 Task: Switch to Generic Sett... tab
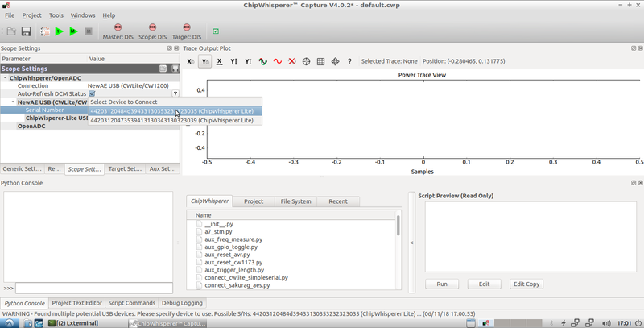[x=23, y=169]
